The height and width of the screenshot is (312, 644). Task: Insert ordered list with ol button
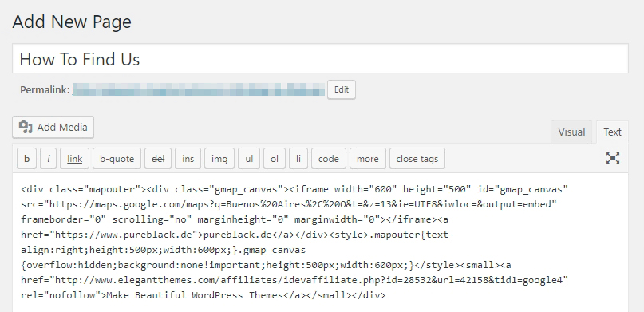(275, 159)
